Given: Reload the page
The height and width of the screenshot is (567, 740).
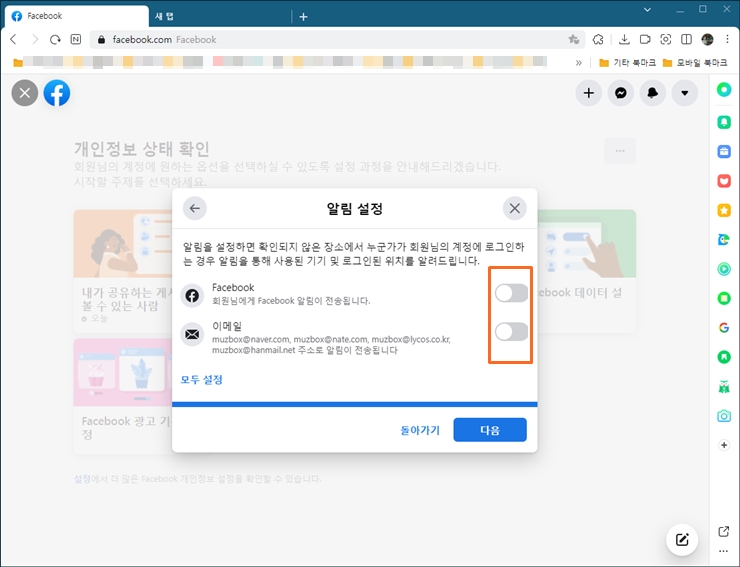Looking at the screenshot, I should click(55, 40).
